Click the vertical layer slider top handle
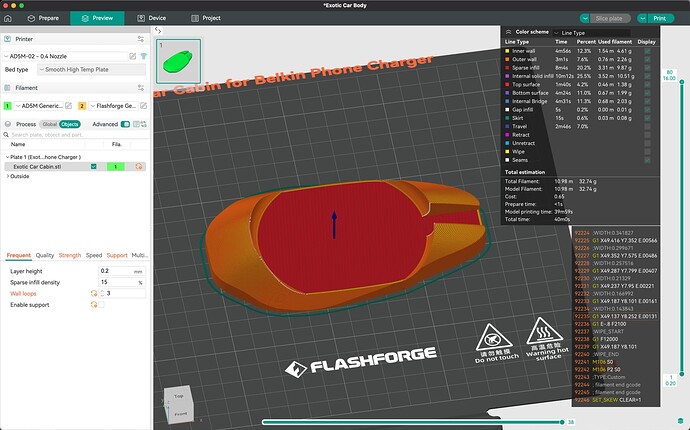The height and width of the screenshot is (430, 690). (x=682, y=82)
